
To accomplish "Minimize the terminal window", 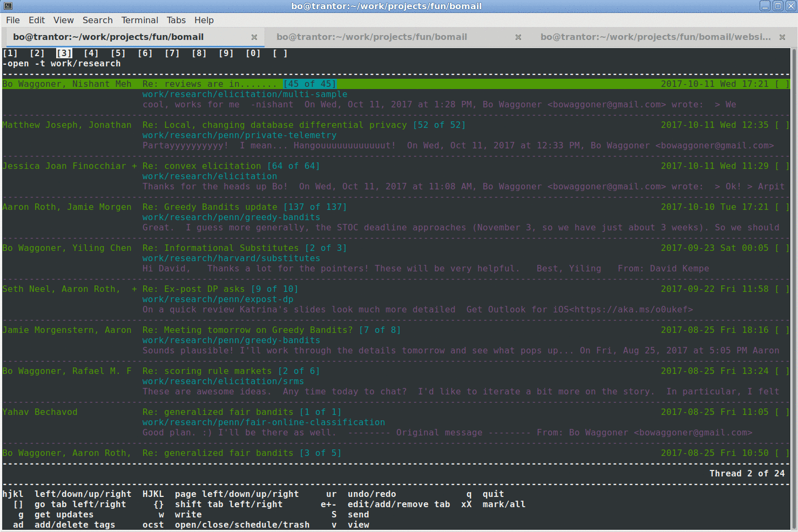I will point(765,6).
